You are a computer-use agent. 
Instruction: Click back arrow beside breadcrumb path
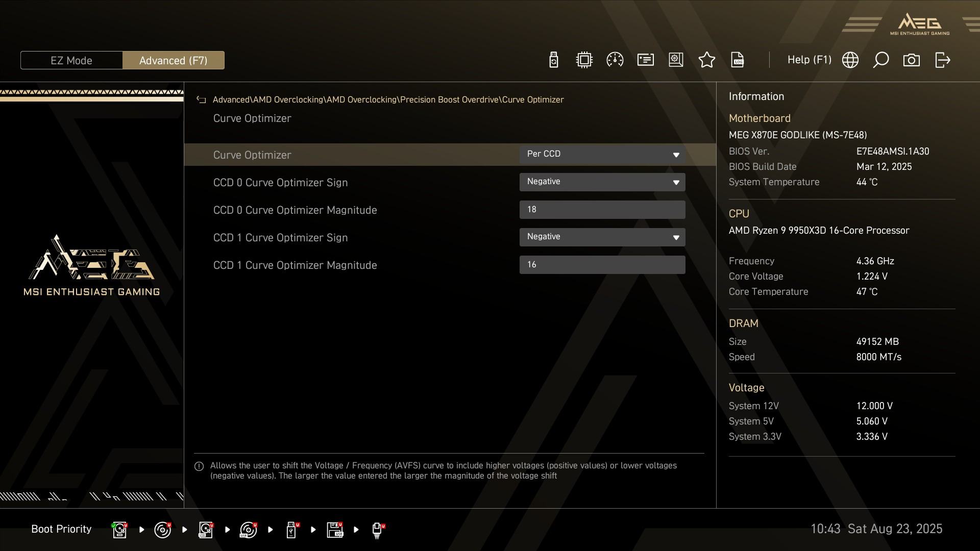(x=201, y=100)
